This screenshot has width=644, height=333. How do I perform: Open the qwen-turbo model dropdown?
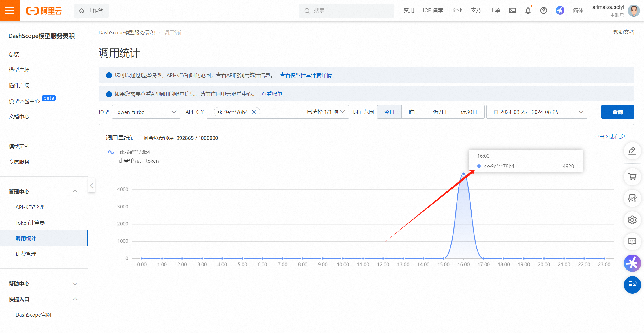click(146, 112)
